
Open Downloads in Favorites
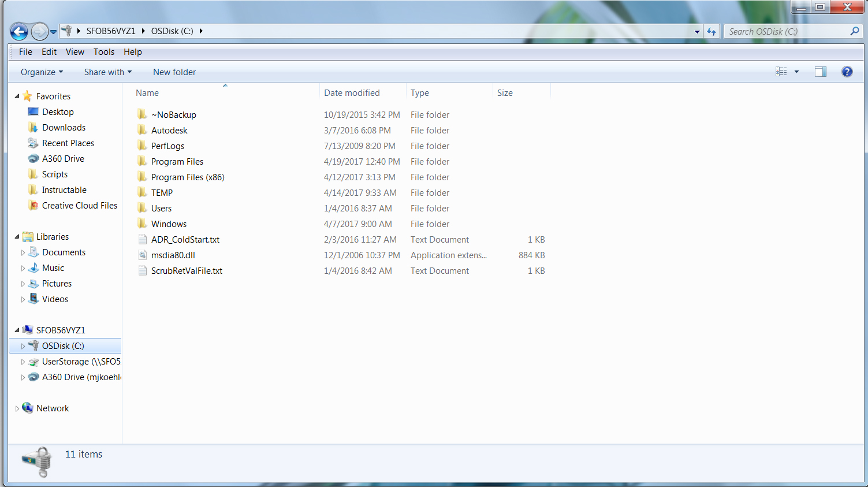click(64, 128)
